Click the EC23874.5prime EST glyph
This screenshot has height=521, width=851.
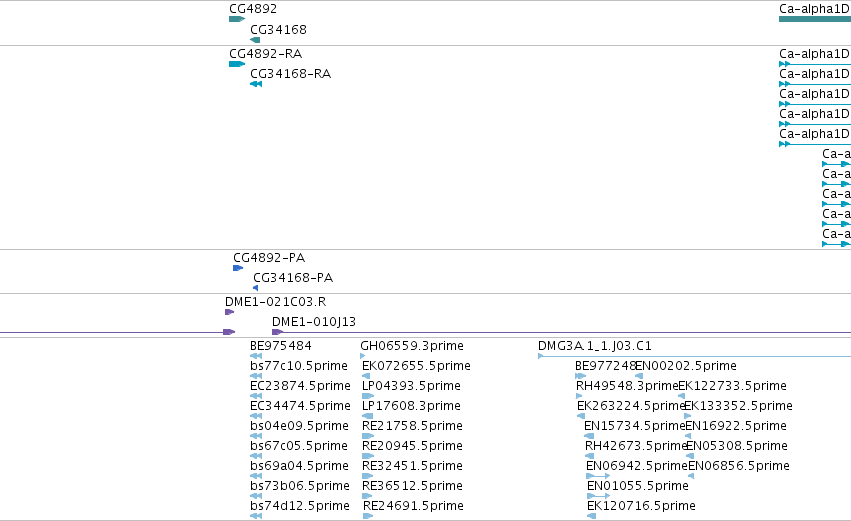tap(256, 396)
